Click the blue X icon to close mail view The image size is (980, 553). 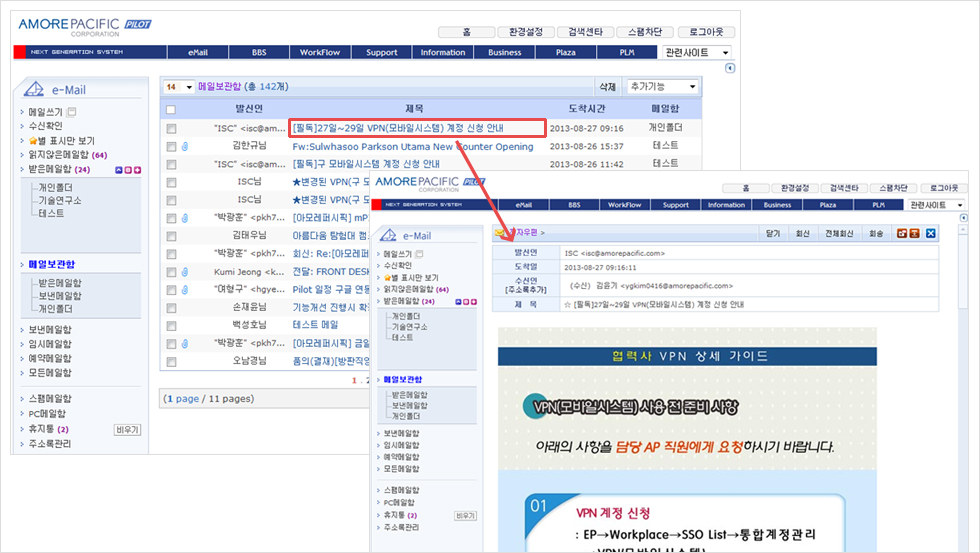(931, 233)
